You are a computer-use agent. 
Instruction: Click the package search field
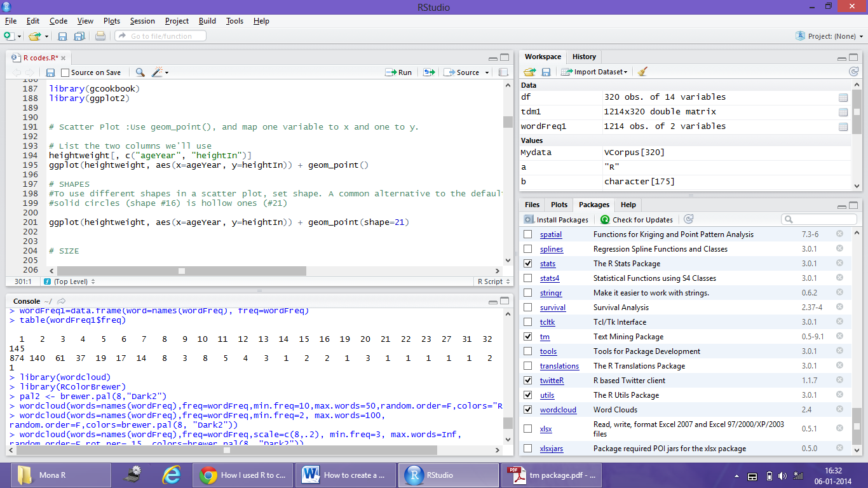point(819,219)
